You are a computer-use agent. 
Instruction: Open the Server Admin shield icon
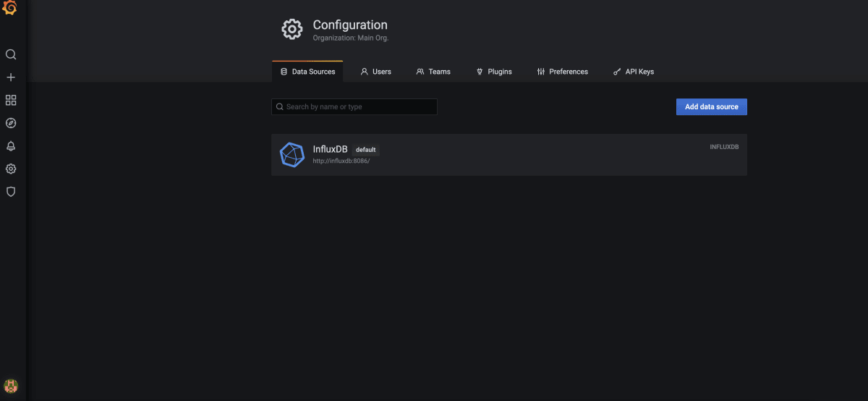pyautogui.click(x=11, y=192)
